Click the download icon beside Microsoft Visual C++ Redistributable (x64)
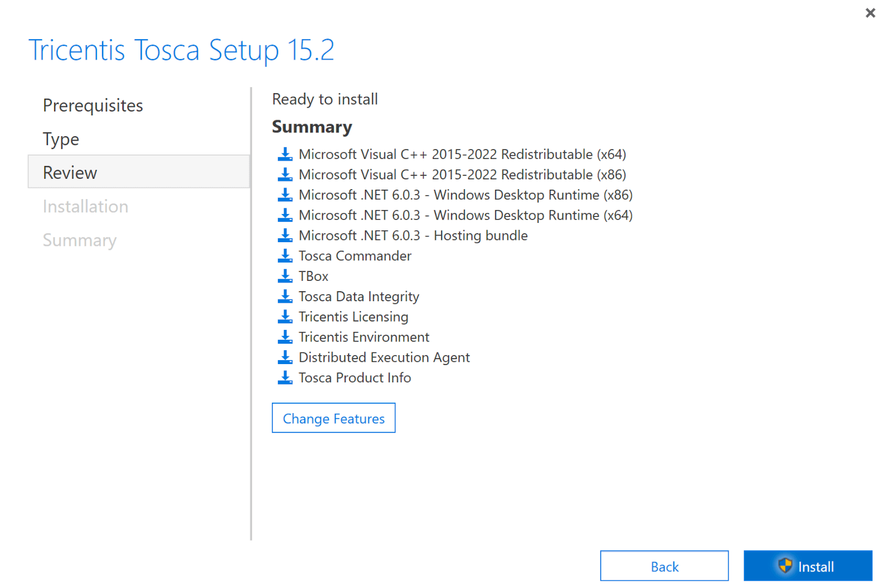 [285, 154]
